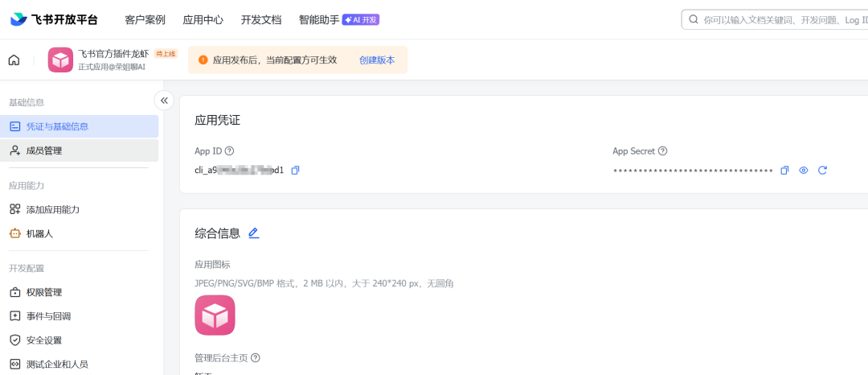
Task: Open 客户案例 in top navigation
Action: (x=145, y=20)
